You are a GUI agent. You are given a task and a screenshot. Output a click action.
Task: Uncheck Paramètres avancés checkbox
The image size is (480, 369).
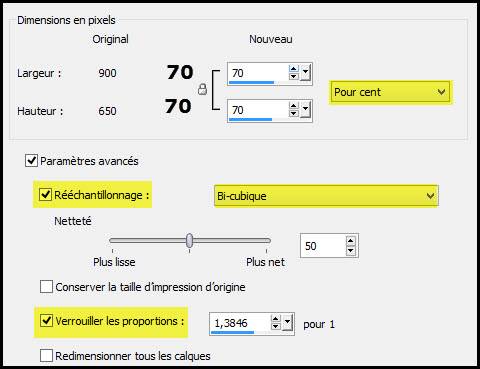pos(31,161)
